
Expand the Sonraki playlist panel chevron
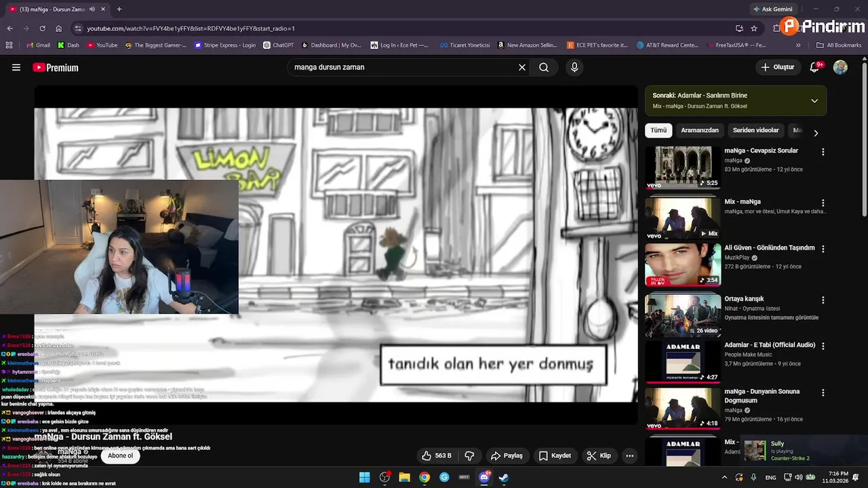click(814, 100)
